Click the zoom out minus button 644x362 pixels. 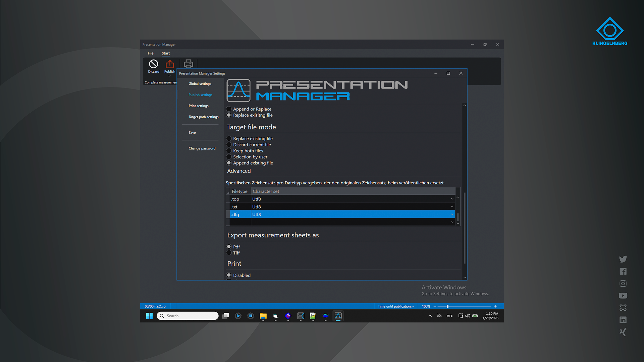pyautogui.click(x=435, y=306)
